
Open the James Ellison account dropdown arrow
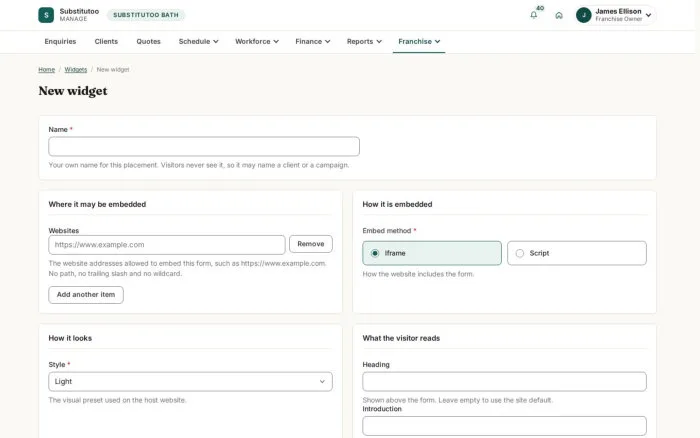coord(648,15)
